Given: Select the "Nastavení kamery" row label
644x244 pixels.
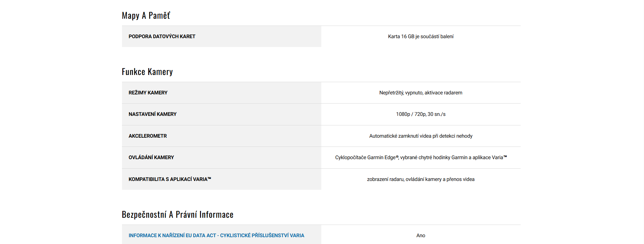Looking at the screenshot, I should click(152, 114).
